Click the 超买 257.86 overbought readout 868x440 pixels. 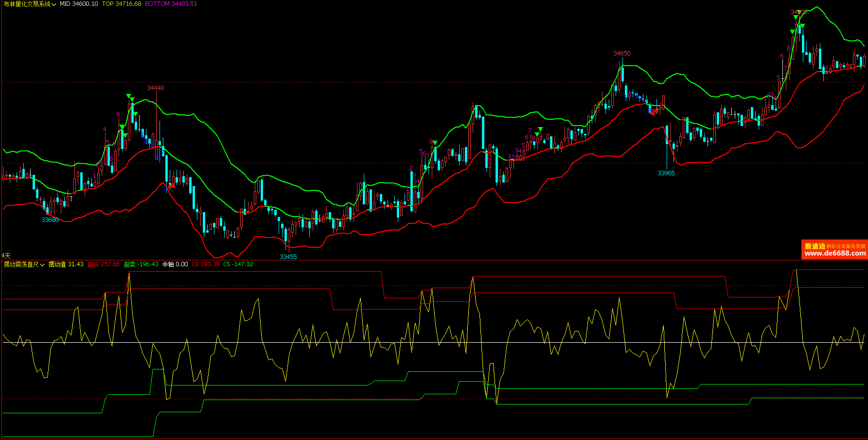point(104,264)
